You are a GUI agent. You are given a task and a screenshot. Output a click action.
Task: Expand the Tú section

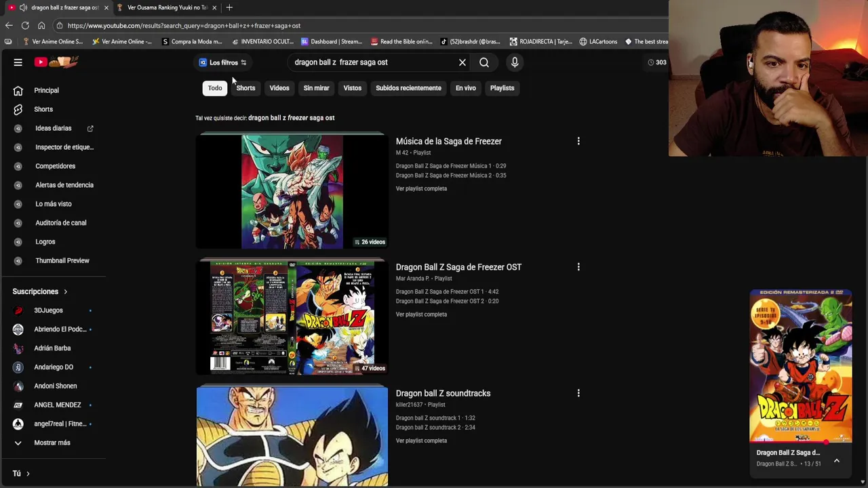pos(21,474)
